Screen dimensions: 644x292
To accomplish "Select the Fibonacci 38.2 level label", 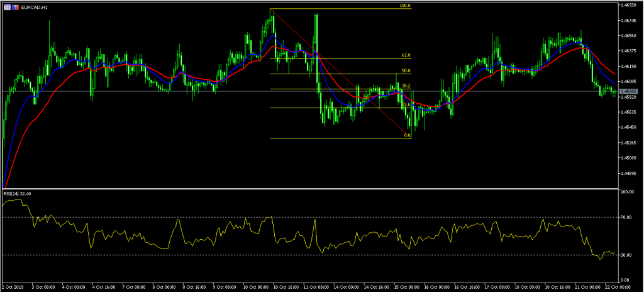I will (406, 86).
